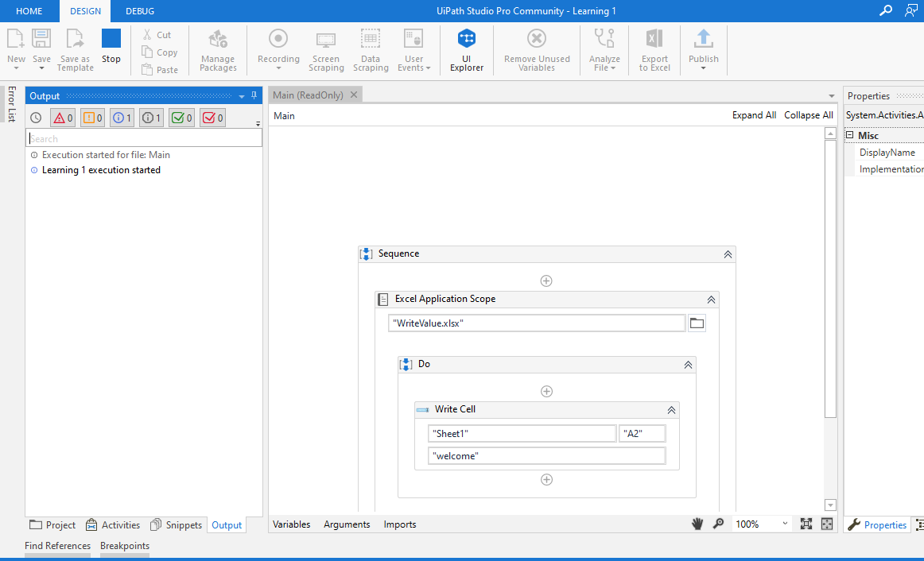The width and height of the screenshot is (924, 561).
Task: Collapse the Excel Application Scope activity
Action: 711,300
